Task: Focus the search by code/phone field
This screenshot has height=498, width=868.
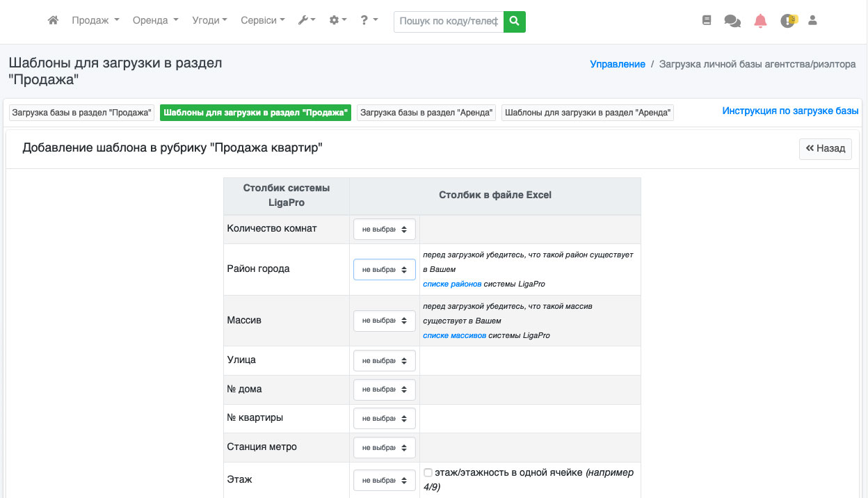Action: coord(449,22)
